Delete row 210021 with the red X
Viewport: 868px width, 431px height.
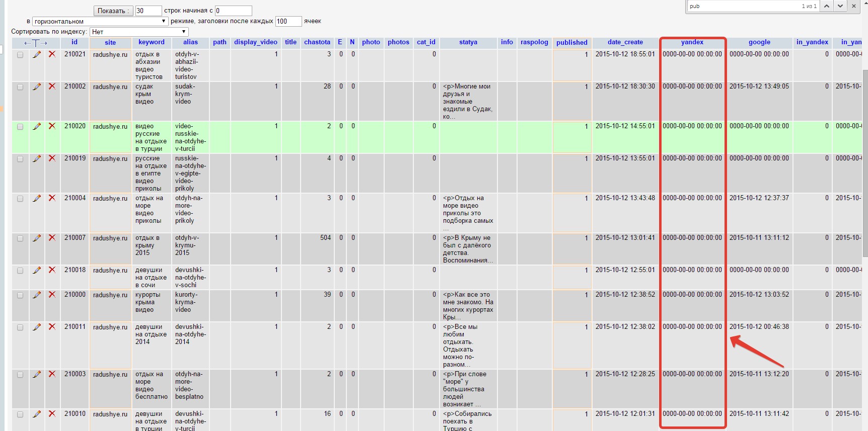(x=52, y=54)
